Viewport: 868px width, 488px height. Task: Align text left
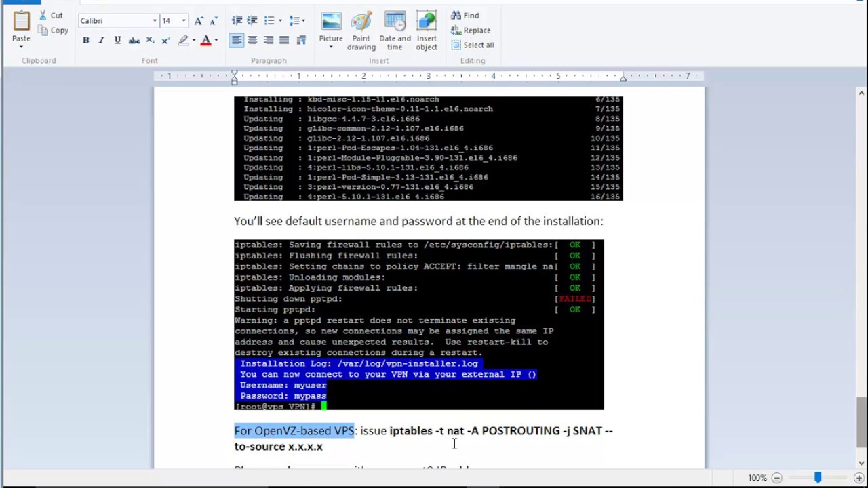point(237,41)
